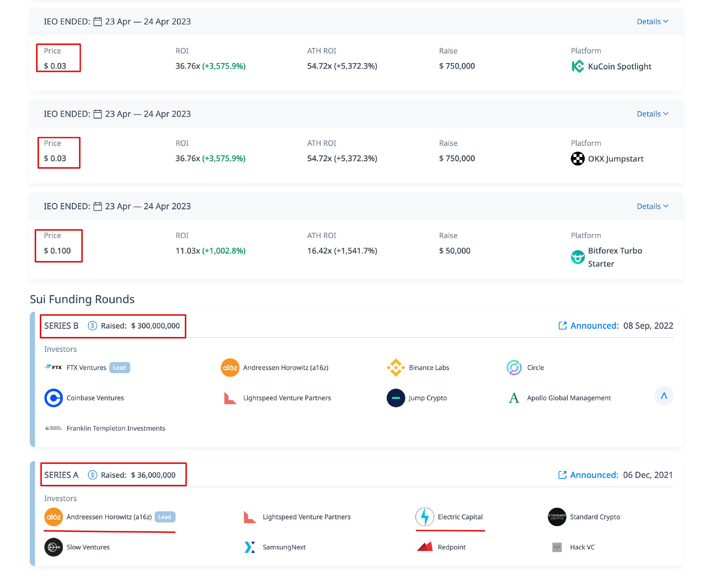
Task: Open the Binance Labs investor page
Action: 429,367
